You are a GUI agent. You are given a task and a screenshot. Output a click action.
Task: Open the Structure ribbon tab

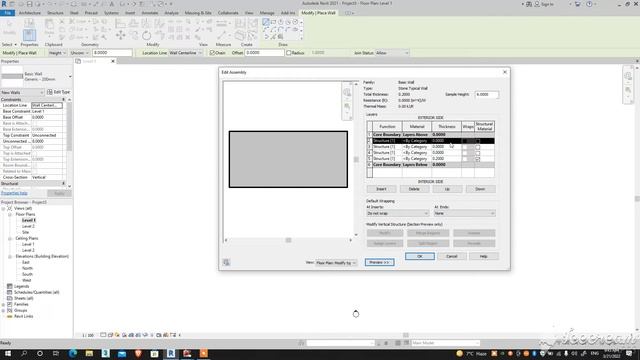(55, 13)
